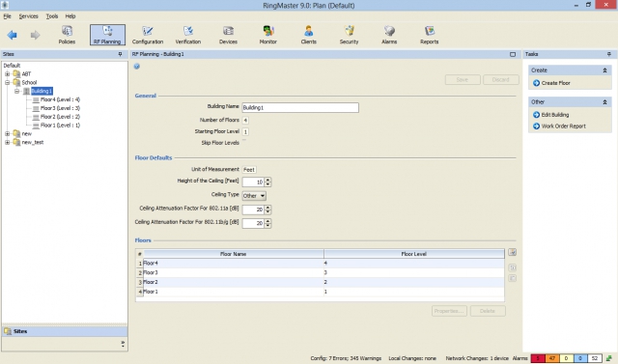Open the Monitor toolbar section
This screenshot has width=618, height=364.
pos(268,35)
